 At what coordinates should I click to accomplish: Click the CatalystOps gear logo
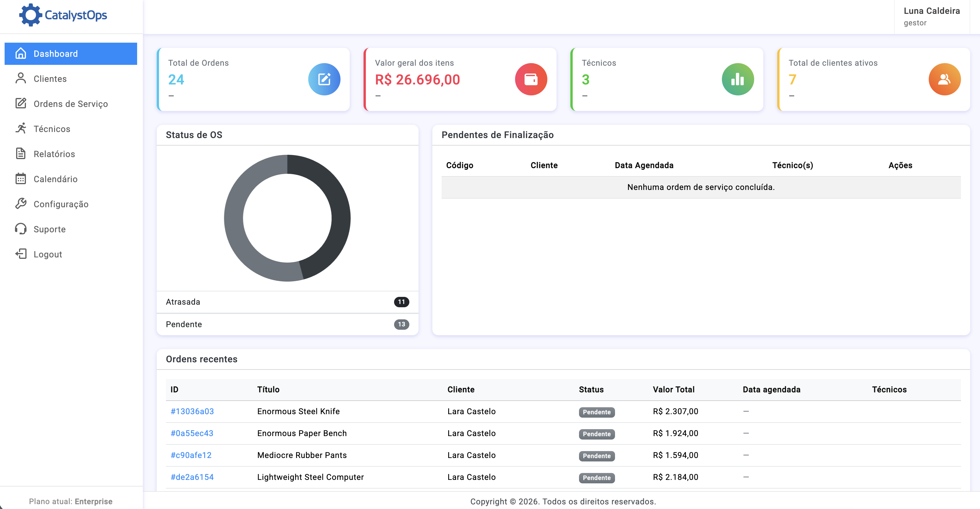click(30, 15)
